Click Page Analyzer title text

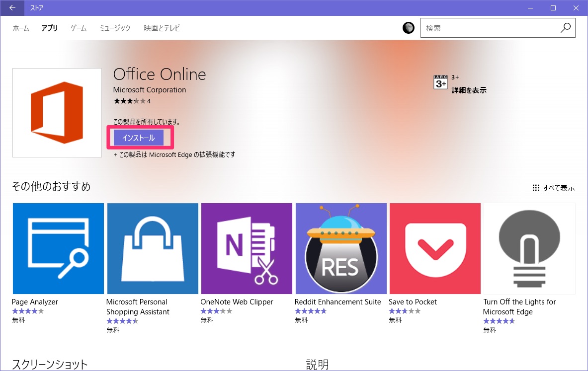click(x=35, y=301)
